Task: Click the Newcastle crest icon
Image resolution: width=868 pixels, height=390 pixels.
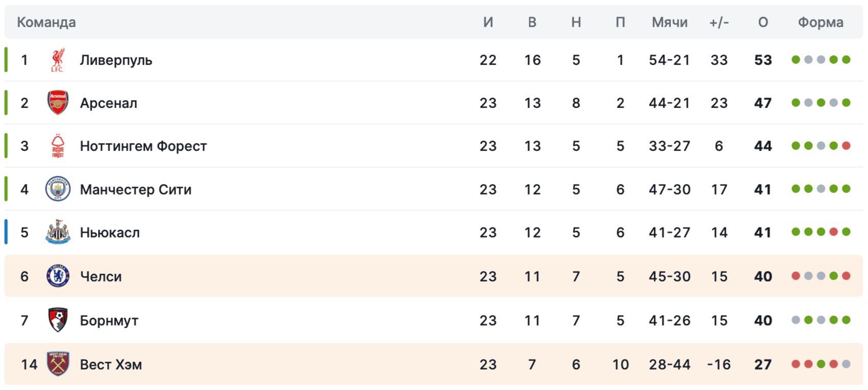Action: [x=58, y=232]
